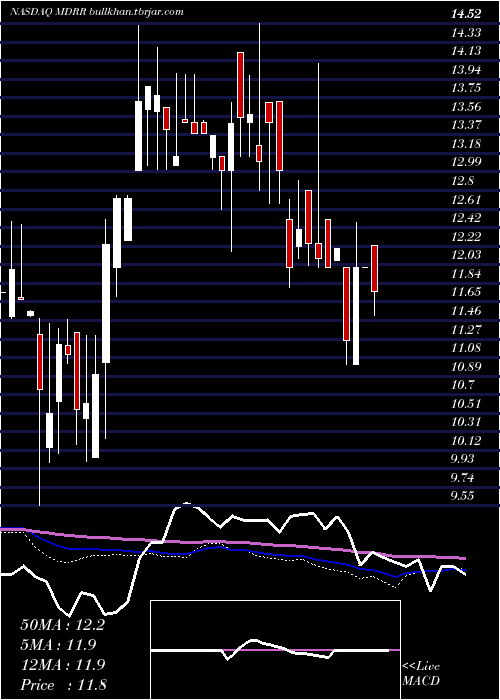The image size is (500, 700).
Task: Click the tallest red candle body near 14.13
Action: pyautogui.click(x=240, y=85)
